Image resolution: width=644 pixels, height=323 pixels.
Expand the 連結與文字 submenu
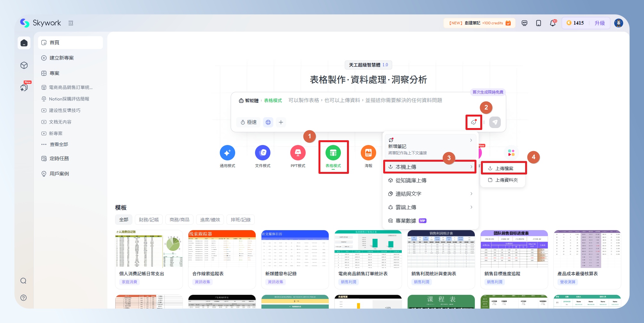pyautogui.click(x=430, y=194)
